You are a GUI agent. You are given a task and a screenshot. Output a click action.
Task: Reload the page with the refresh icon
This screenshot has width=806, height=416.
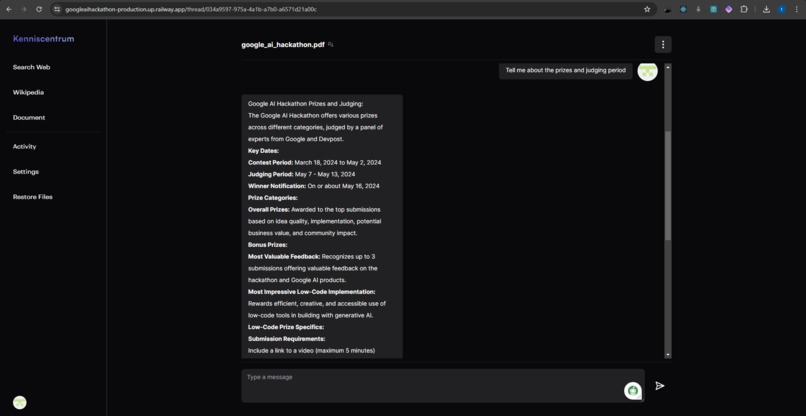(x=39, y=9)
